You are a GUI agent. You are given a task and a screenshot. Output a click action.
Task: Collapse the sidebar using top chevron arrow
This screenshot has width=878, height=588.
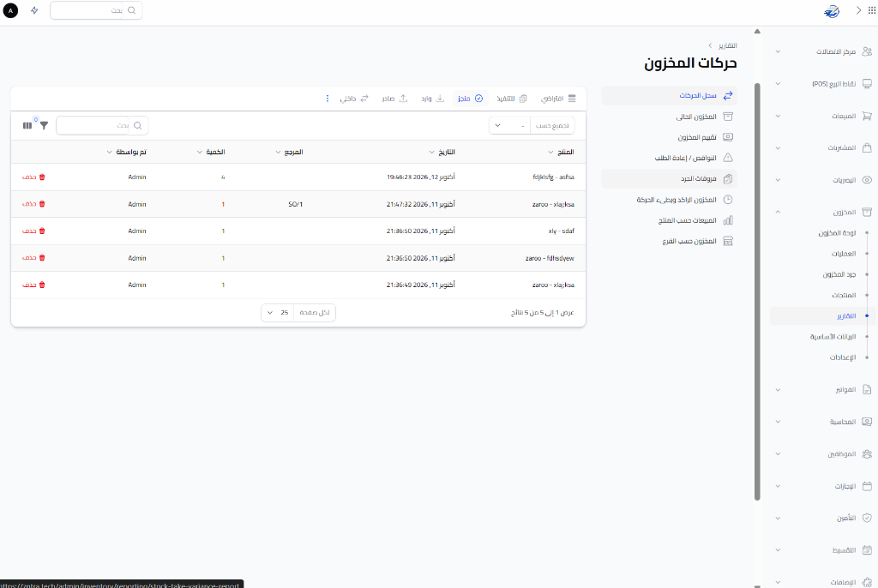point(858,10)
